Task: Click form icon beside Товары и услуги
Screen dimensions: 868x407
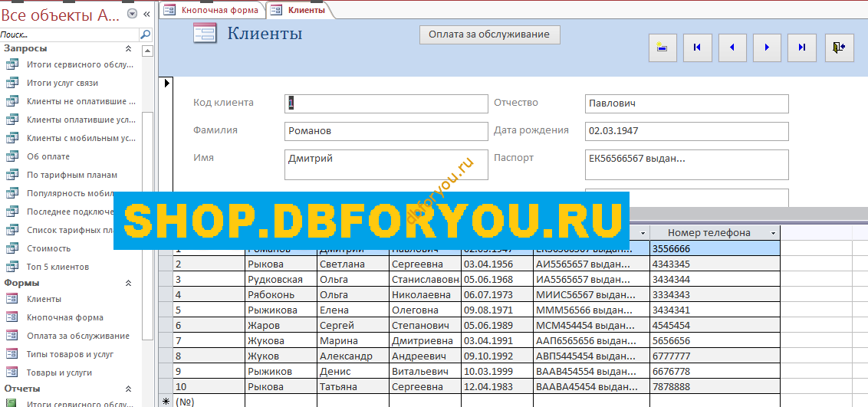Action: 12,373
